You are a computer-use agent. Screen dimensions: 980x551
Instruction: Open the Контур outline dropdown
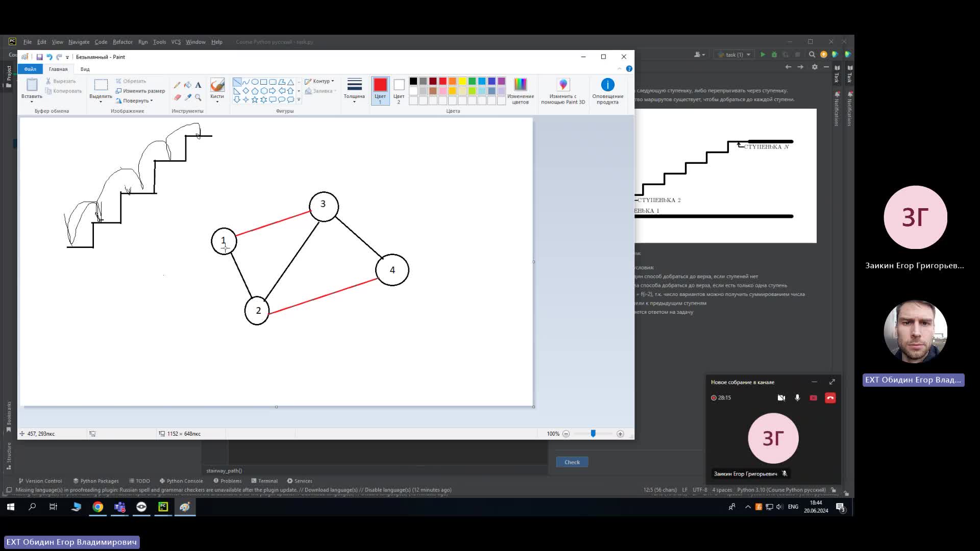320,81
